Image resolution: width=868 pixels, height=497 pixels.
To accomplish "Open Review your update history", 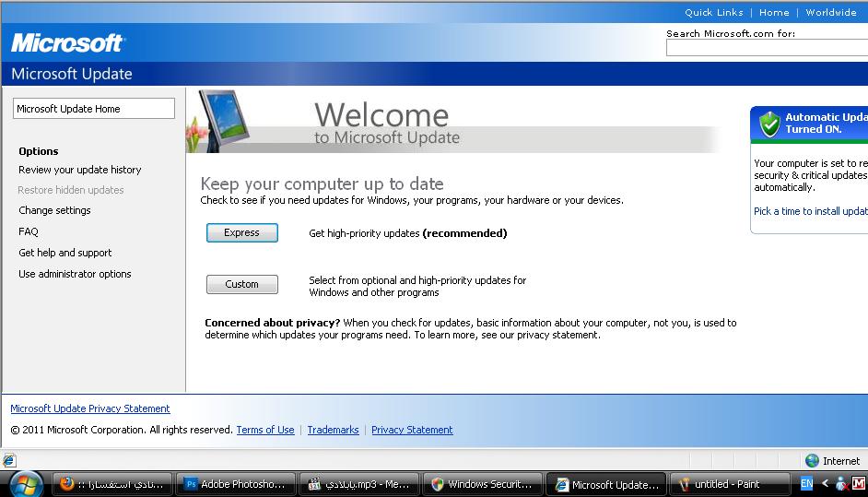I will 80,170.
